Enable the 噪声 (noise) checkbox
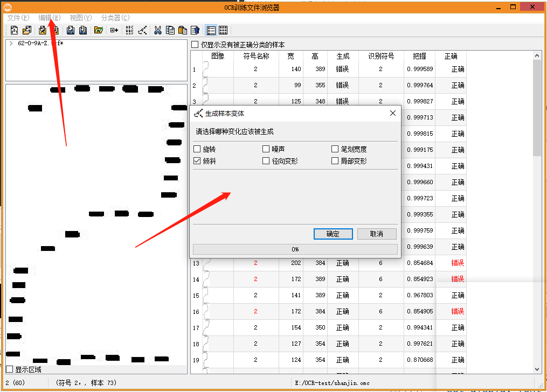 click(x=266, y=149)
